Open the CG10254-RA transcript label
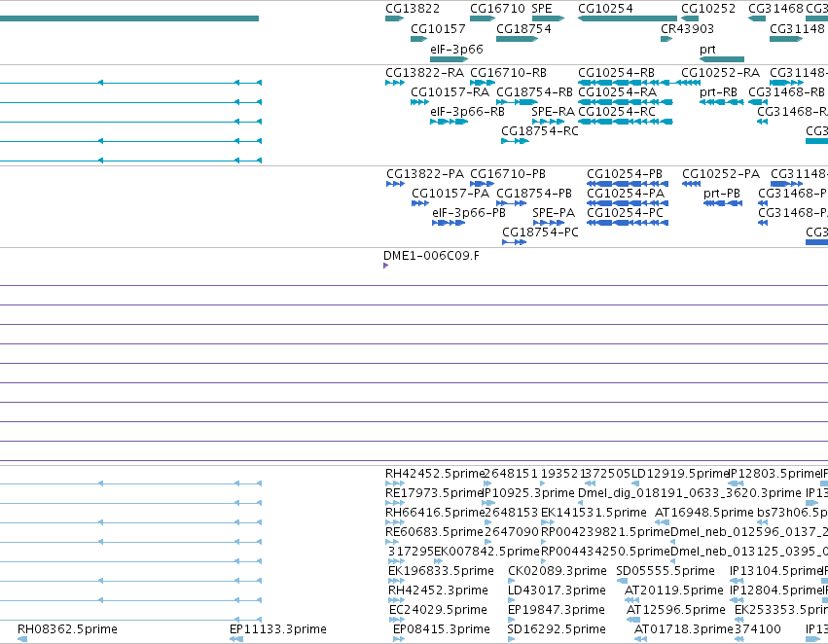The width and height of the screenshot is (828, 644). point(618,91)
